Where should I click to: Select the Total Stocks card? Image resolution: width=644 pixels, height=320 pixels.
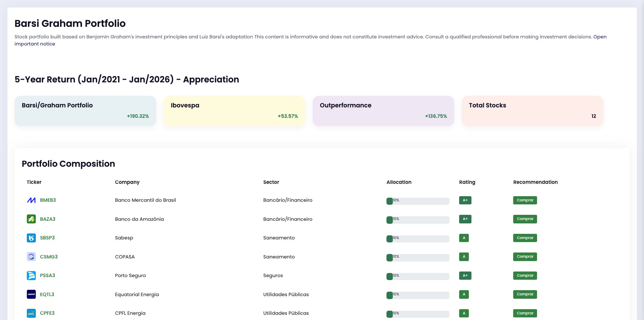click(533, 111)
